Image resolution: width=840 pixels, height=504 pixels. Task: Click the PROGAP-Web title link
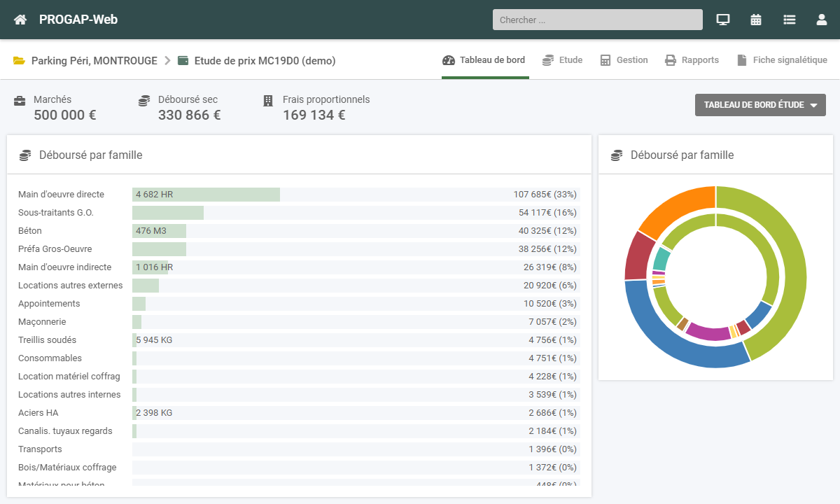pyautogui.click(x=78, y=20)
